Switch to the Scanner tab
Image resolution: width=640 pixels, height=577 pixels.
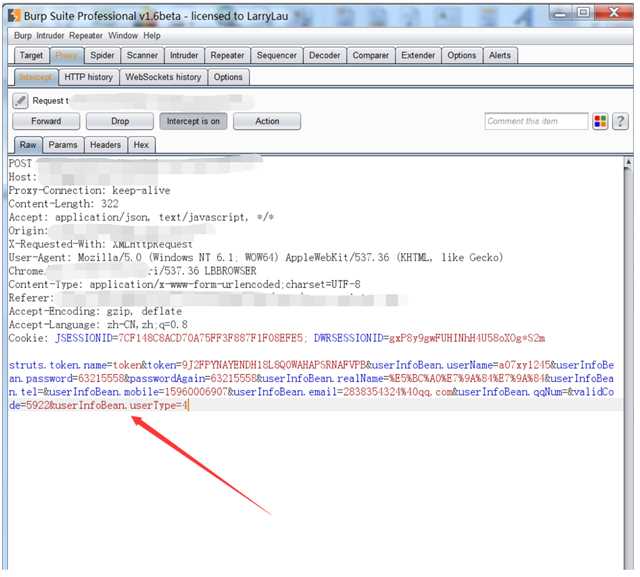point(142,55)
